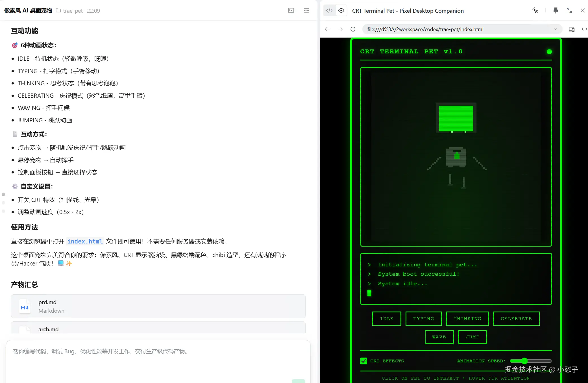Select the 'THINKING - 思考状态' list item
Image resolution: width=588 pixels, height=383 pixels.
tap(68, 83)
